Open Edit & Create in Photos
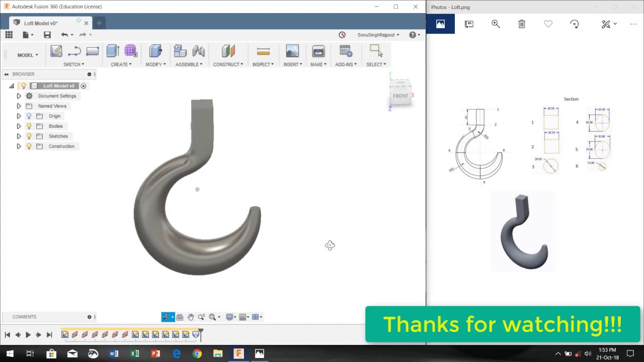 pyautogui.click(x=609, y=24)
